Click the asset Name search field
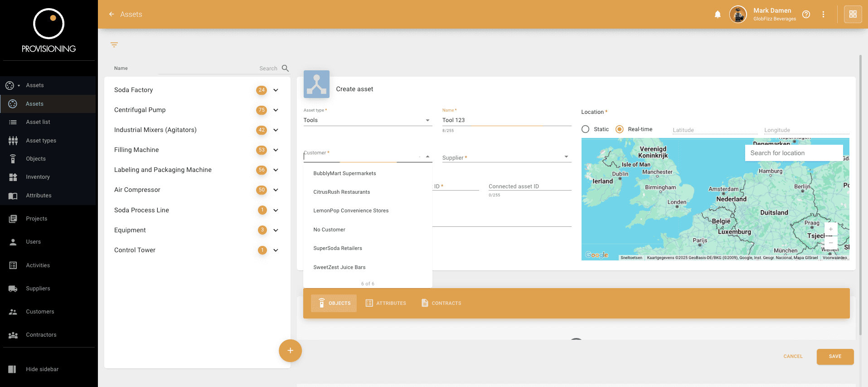Image resolution: width=868 pixels, height=387 pixels. point(219,69)
